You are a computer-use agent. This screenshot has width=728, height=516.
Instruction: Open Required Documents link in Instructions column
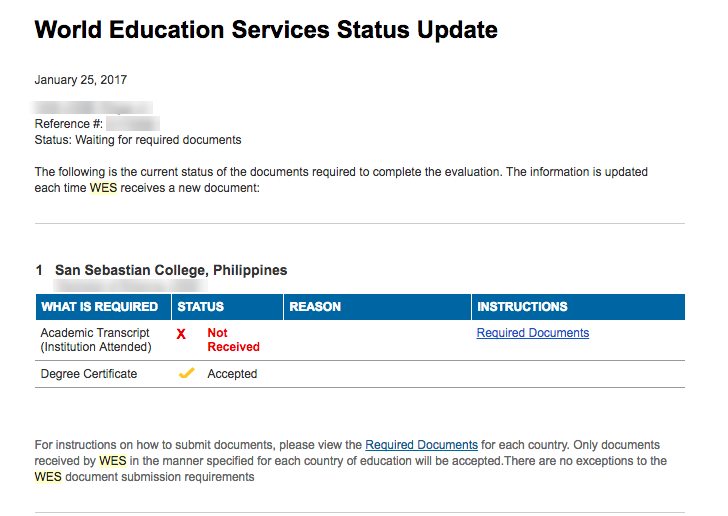point(533,333)
